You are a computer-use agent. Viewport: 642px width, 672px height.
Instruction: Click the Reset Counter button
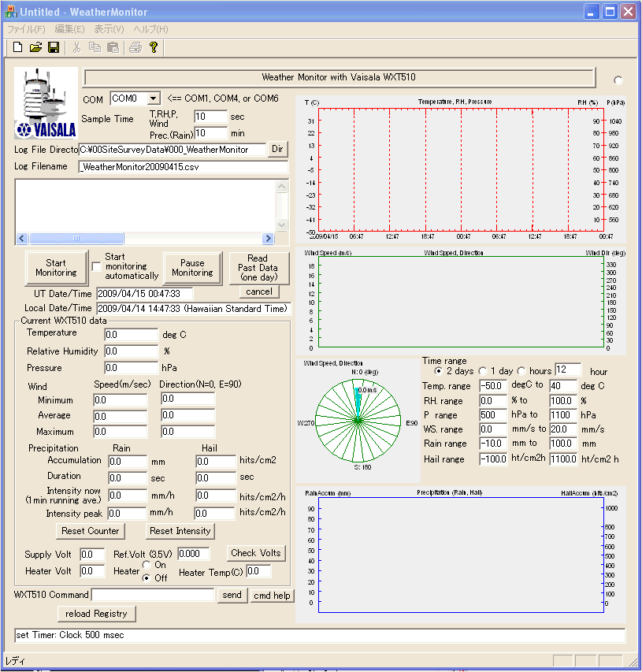coord(91,531)
